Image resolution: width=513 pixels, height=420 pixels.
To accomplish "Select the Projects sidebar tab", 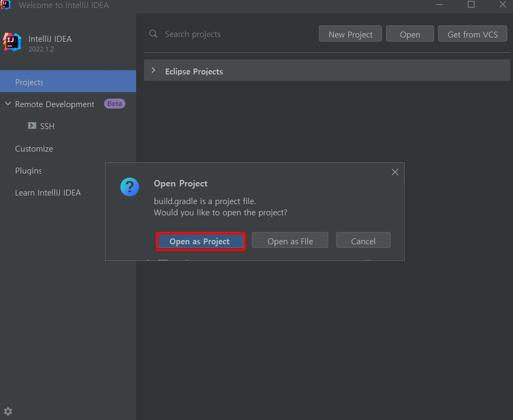I will (68, 82).
